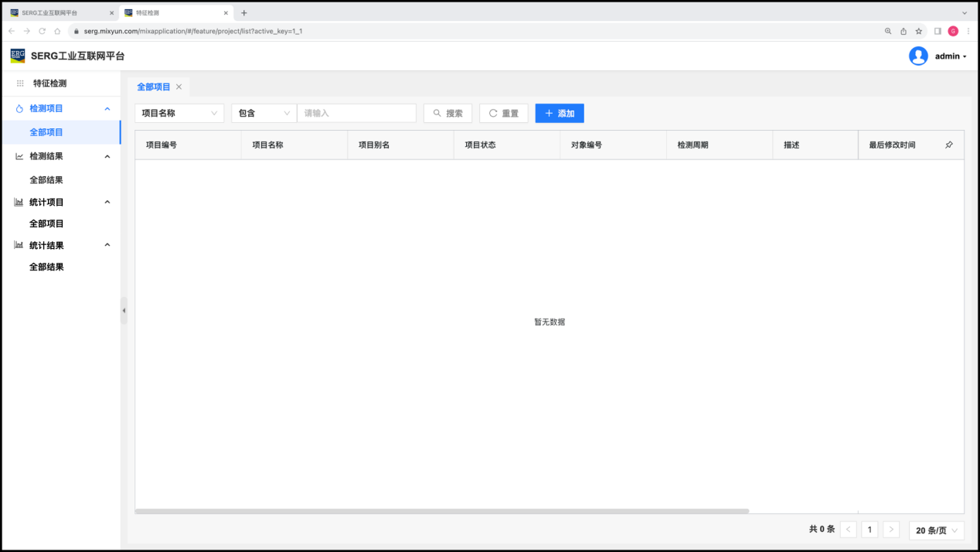The width and height of the screenshot is (980, 552).
Task: Collapse the sidebar with the arrow handle
Action: pyautogui.click(x=124, y=311)
